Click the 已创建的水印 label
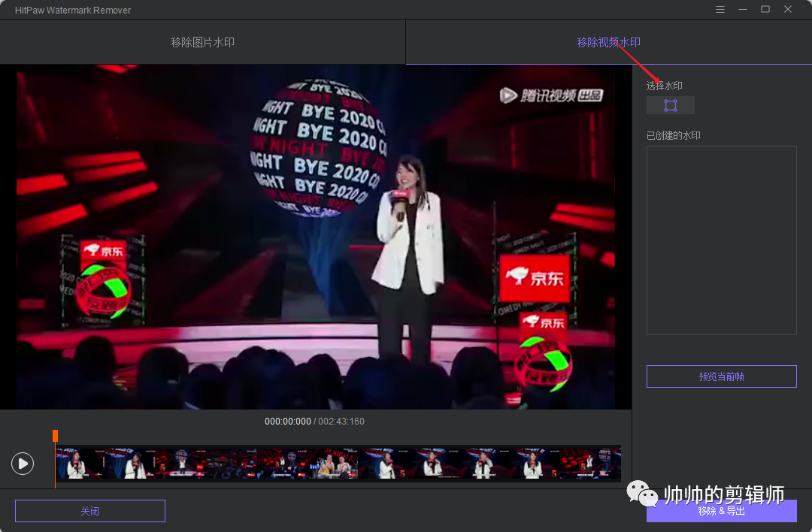The image size is (812, 532). (x=673, y=135)
